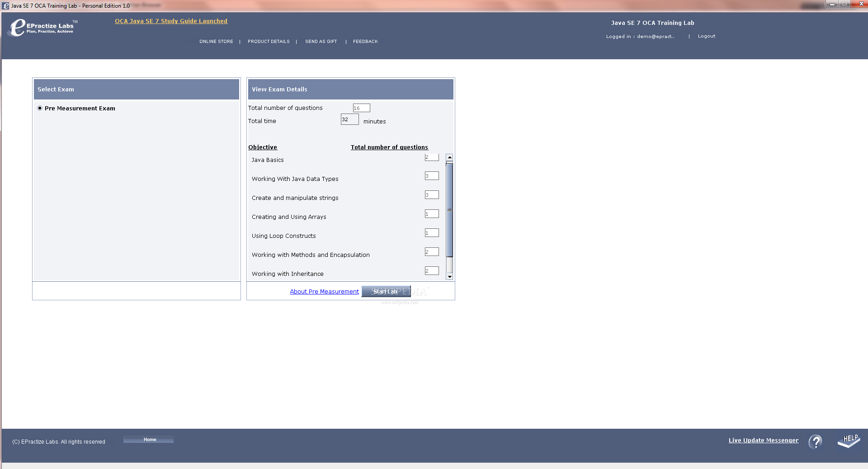The height and width of the screenshot is (469, 868).
Task: Click Using Loop Constructs count field
Action: pyautogui.click(x=432, y=233)
